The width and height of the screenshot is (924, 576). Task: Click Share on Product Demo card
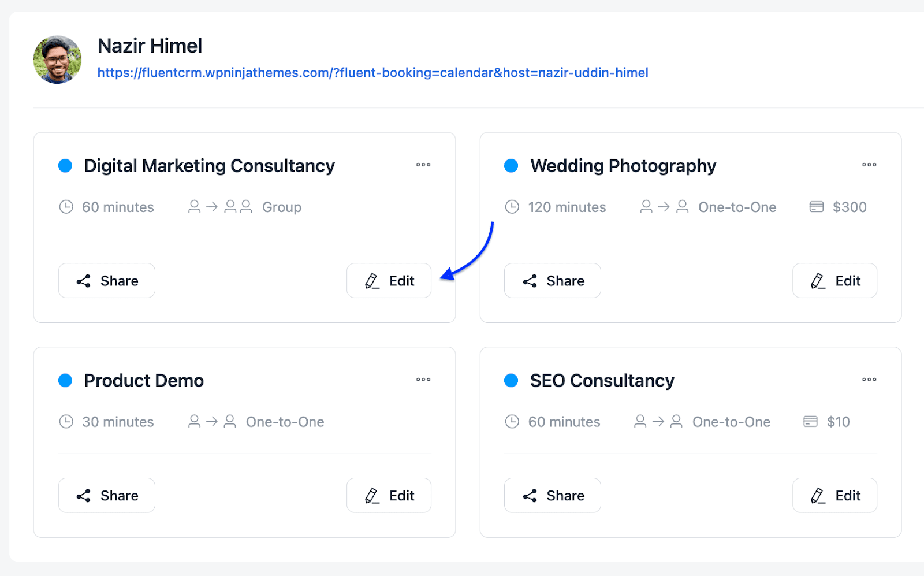(107, 496)
